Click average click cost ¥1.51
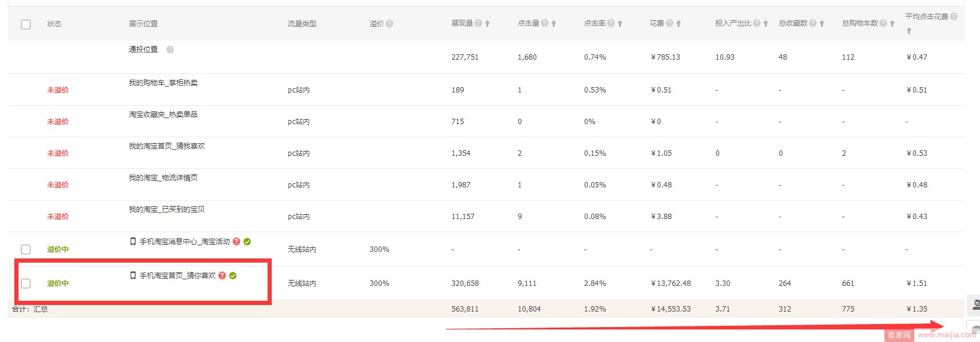The image size is (980, 342). coord(917,284)
